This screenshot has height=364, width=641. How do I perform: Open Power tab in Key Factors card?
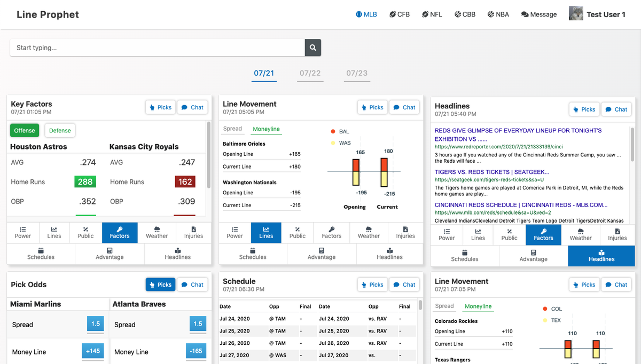[x=22, y=233]
